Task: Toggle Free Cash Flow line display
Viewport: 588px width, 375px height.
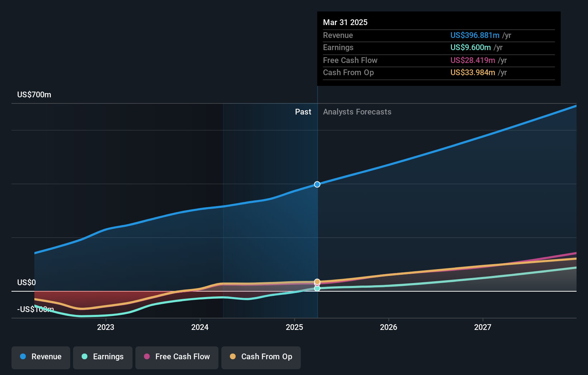Action: click(177, 357)
